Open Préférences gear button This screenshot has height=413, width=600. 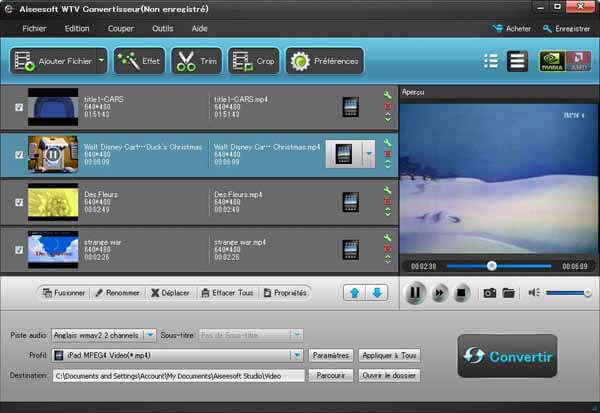coord(324,61)
